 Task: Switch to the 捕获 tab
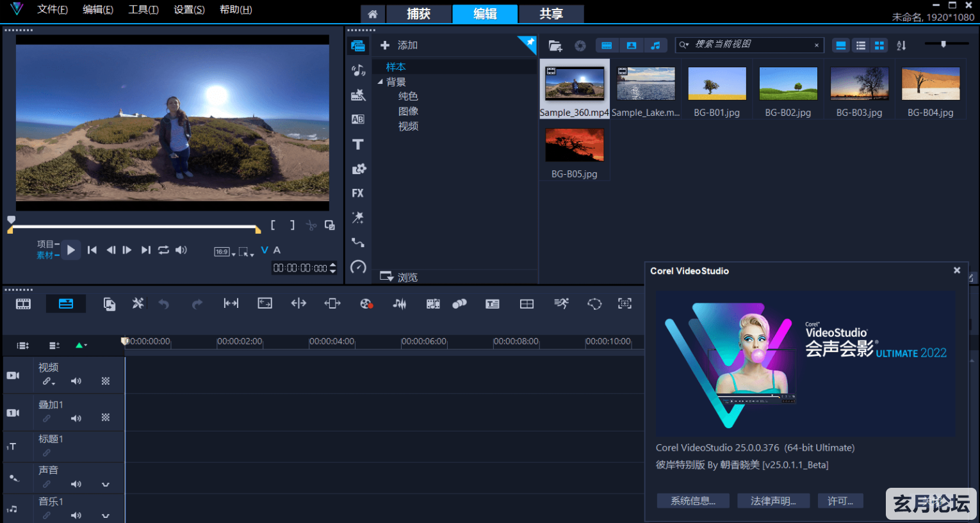tap(419, 14)
